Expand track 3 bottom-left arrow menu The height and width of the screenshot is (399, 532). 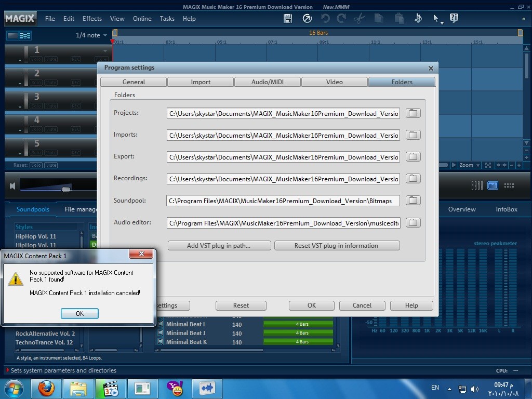coord(20,107)
